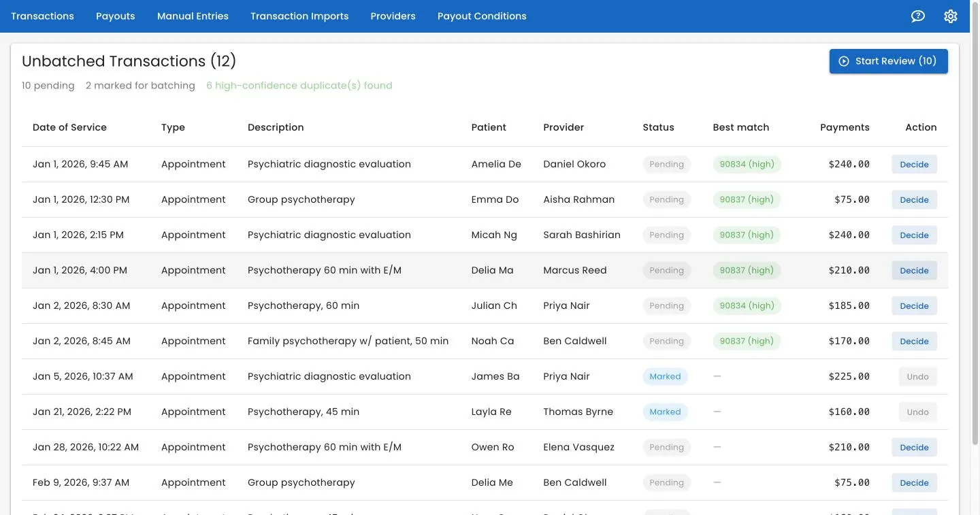Viewport: 980px width, 515px height.
Task: Open Transaction Imports page
Action: point(299,16)
